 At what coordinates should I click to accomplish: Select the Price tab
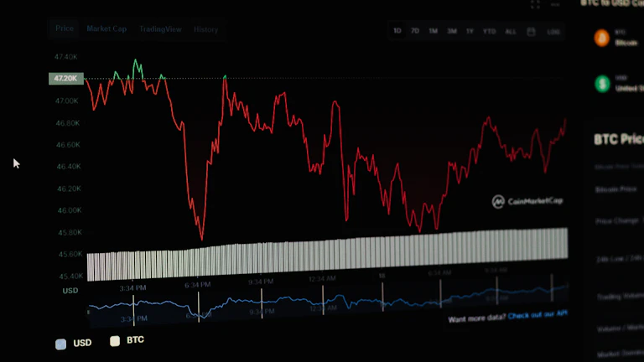65,28
